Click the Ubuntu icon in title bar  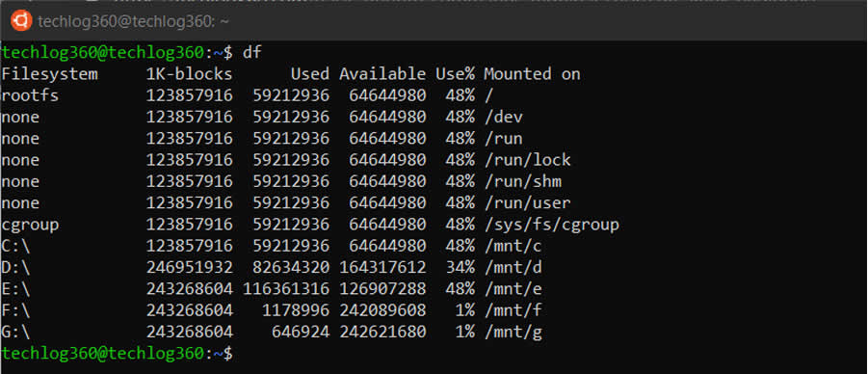coord(21,21)
